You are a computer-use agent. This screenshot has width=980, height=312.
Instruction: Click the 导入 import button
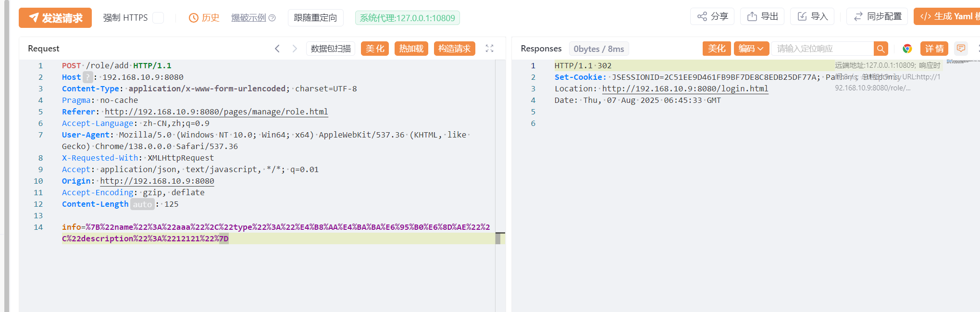coord(812,16)
